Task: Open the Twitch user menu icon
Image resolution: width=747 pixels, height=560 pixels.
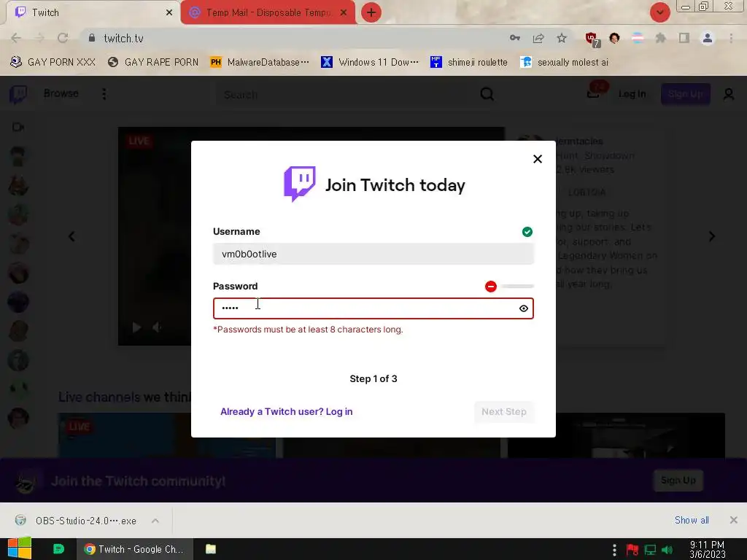Action: coord(729,94)
